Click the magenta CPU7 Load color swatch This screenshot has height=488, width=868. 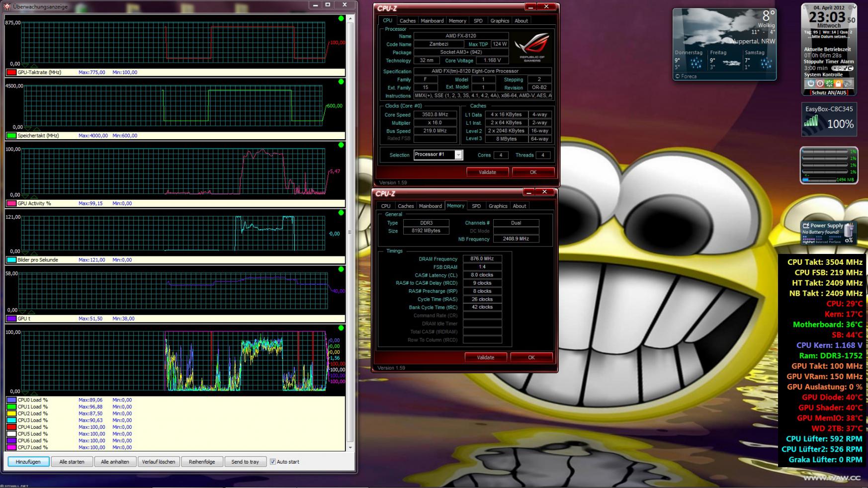[11, 447]
